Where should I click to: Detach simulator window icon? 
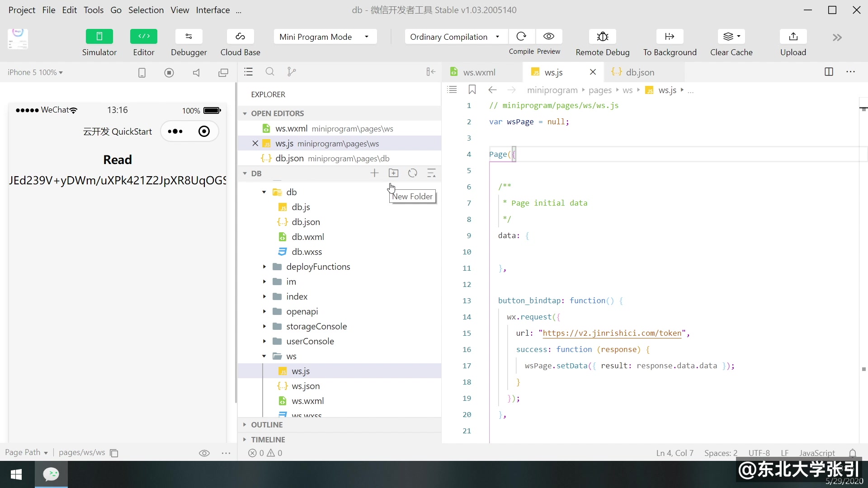pyautogui.click(x=223, y=73)
